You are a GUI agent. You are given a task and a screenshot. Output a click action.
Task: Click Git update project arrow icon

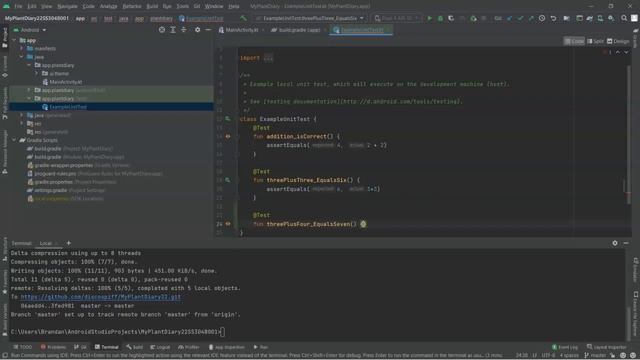click(x=509, y=18)
